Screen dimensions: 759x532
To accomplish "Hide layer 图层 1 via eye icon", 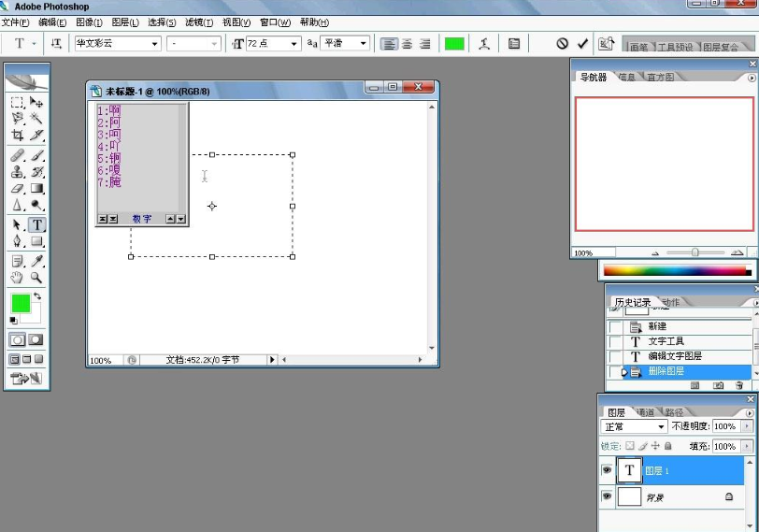I will tap(607, 470).
